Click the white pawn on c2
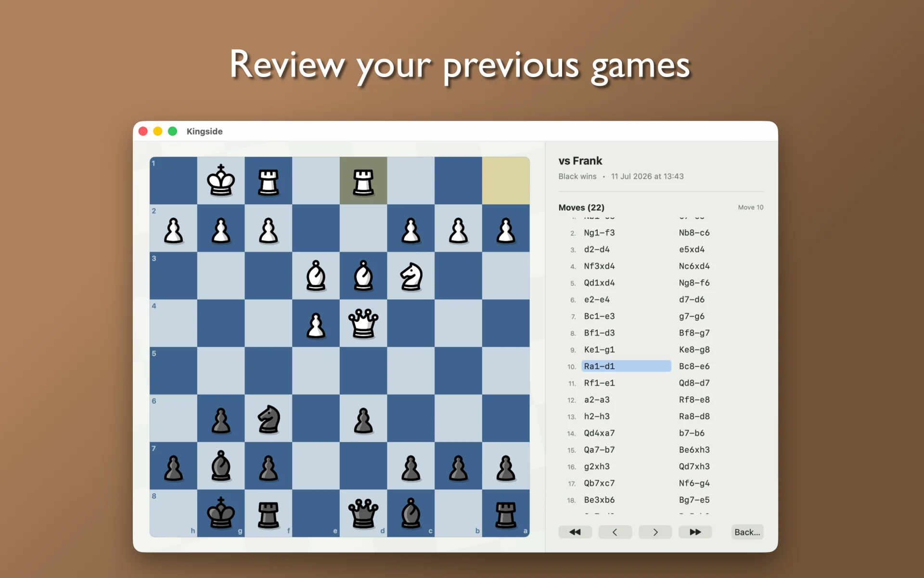 [x=411, y=230]
